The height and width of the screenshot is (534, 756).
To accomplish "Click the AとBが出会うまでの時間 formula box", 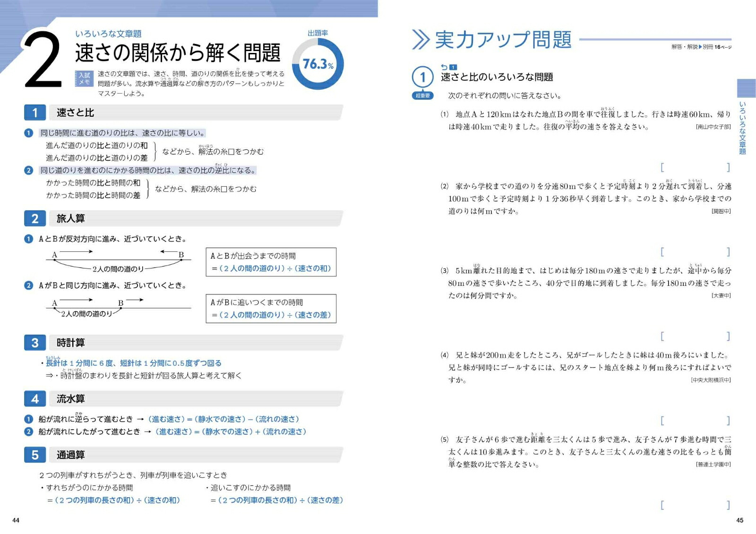I will point(271,262).
